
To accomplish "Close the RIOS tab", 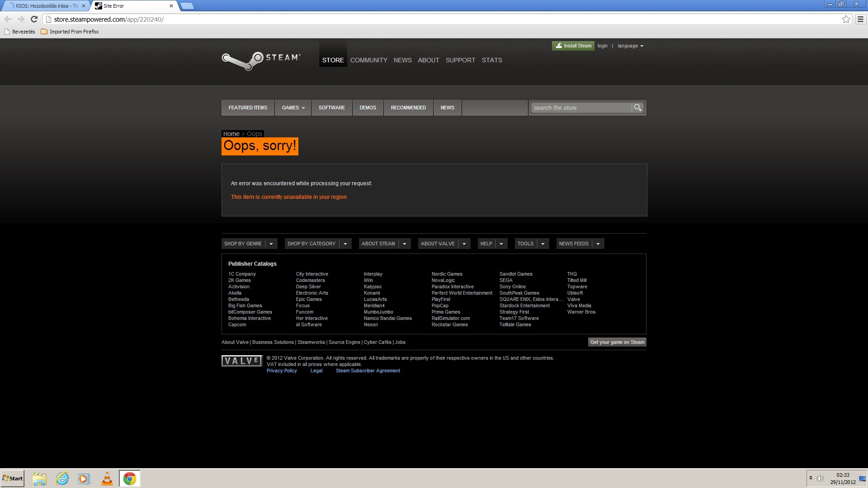I will tap(84, 6).
